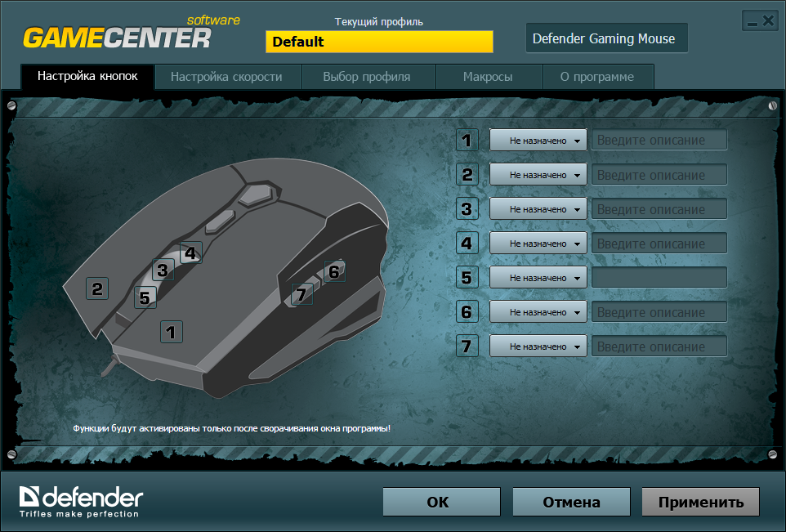The image size is (786, 532).
Task: Open the function dropdown for button 5
Action: pyautogui.click(x=538, y=277)
